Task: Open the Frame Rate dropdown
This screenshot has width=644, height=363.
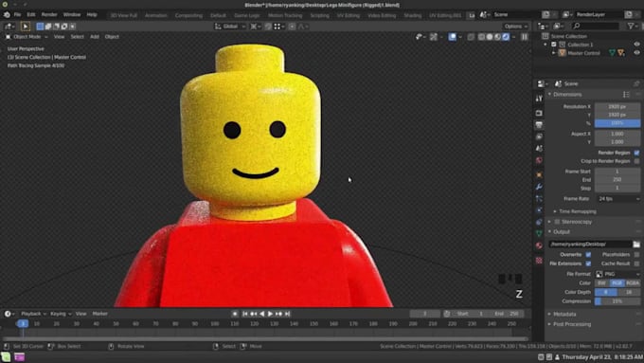Action: (617, 199)
